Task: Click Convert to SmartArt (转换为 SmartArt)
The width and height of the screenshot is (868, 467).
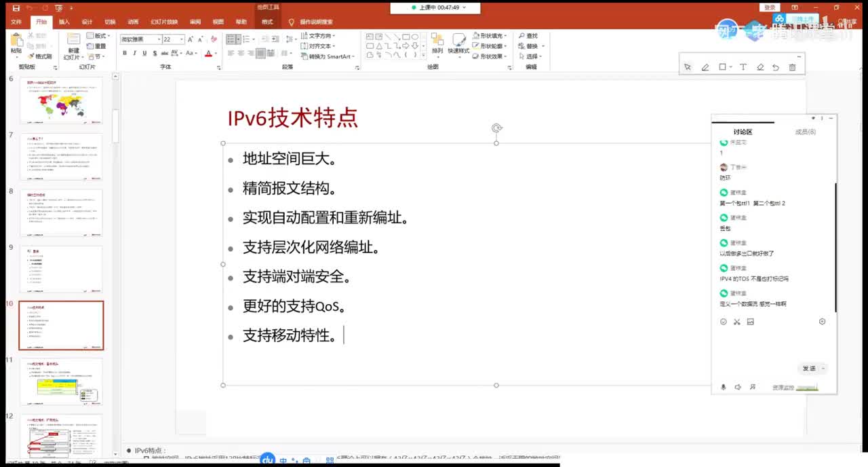Action: point(328,56)
